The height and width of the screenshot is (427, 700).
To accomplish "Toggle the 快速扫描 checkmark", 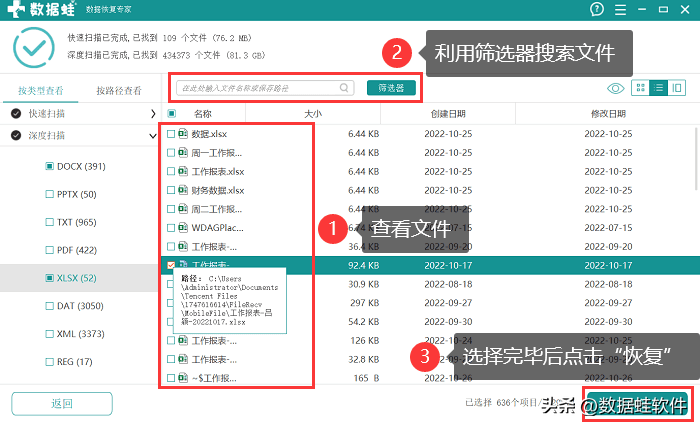I will point(16,113).
